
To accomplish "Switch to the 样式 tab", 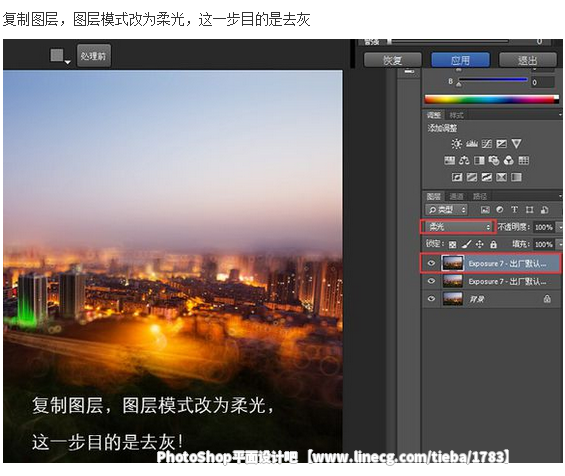I will 456,115.
